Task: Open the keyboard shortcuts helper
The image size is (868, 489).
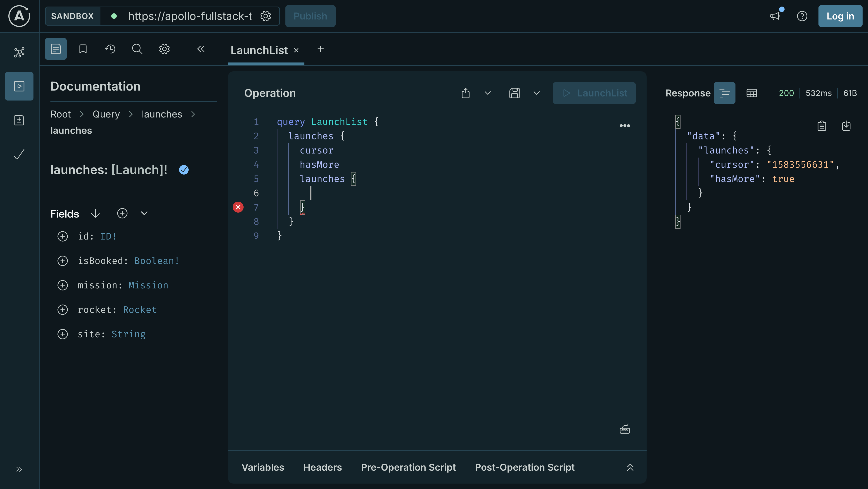Action: (625, 429)
